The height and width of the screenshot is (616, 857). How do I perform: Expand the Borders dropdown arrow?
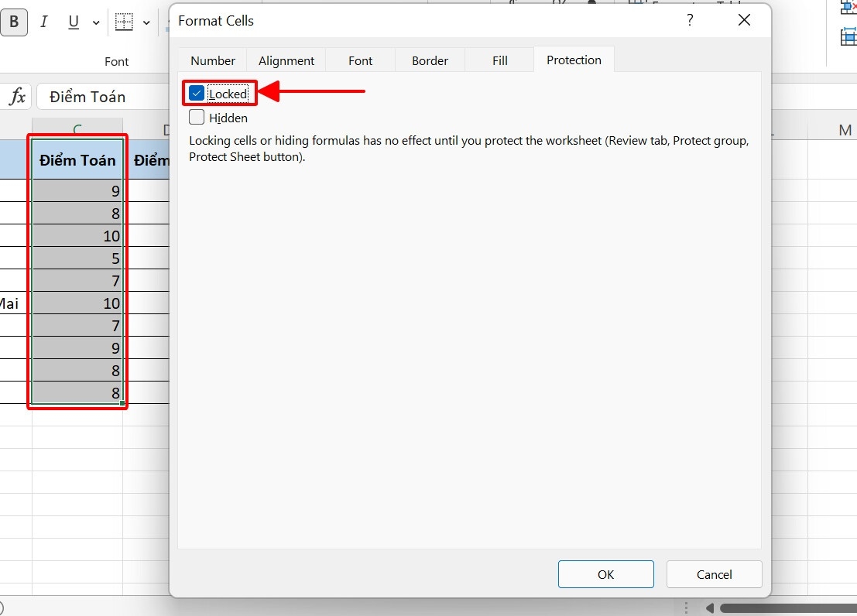point(146,22)
